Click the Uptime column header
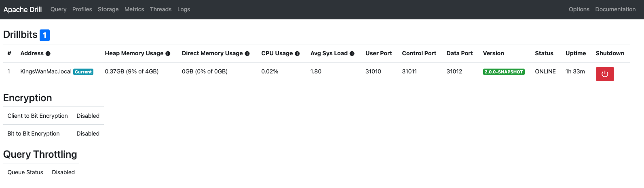The height and width of the screenshot is (188, 644). tap(576, 53)
